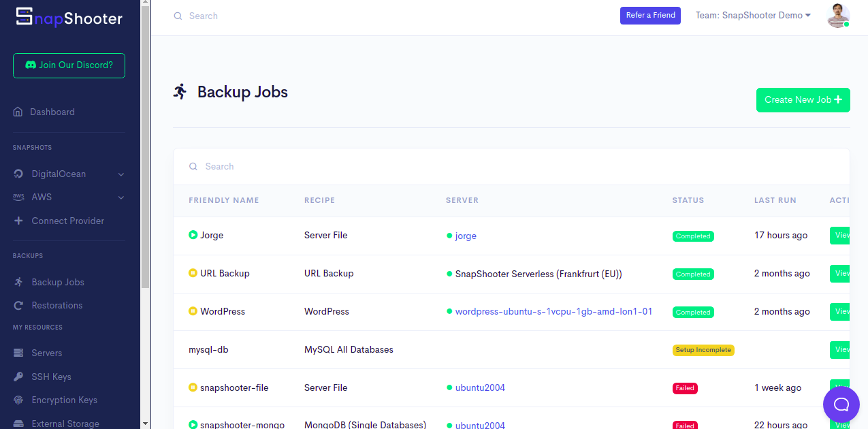The height and width of the screenshot is (429, 868).
Task: Open the wordpress-ubuntu-s-1vcpu-1gb-amd-lon1-01 server link
Action: (553, 311)
